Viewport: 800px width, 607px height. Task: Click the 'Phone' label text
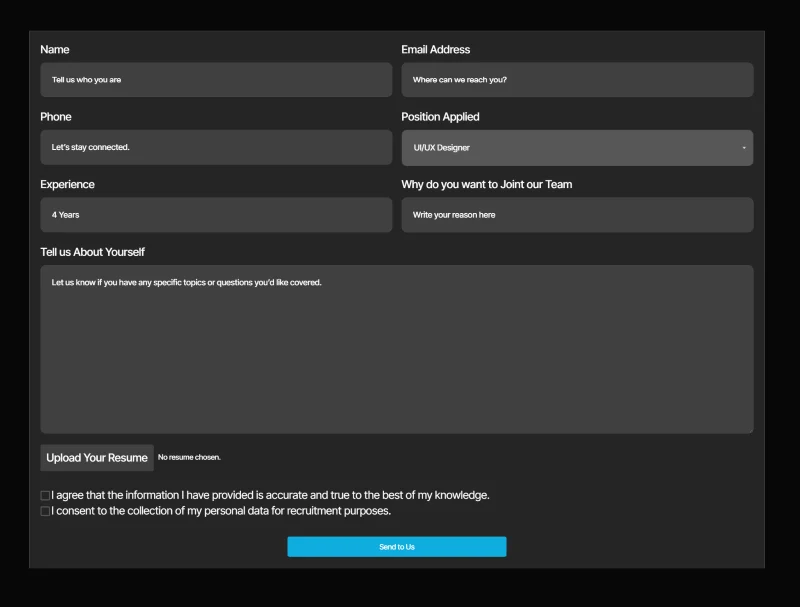point(56,117)
